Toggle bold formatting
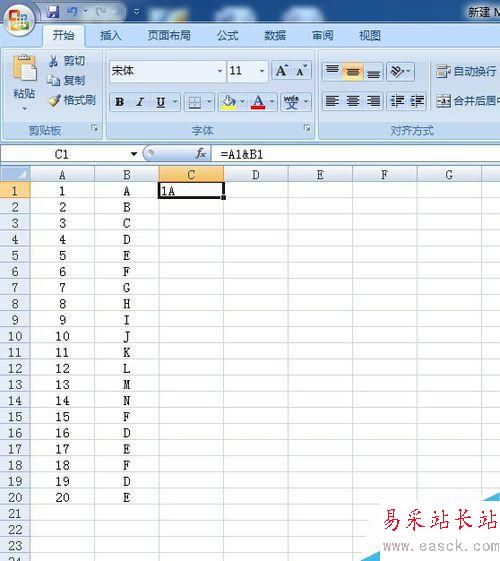This screenshot has width=500, height=561. click(x=120, y=102)
